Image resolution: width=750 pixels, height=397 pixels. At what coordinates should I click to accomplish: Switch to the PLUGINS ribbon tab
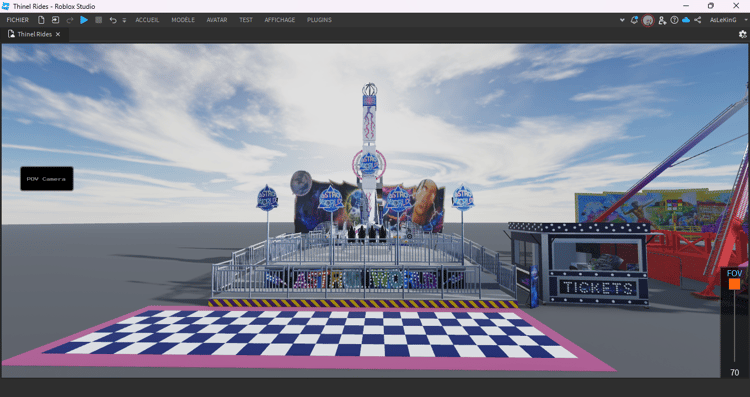tap(319, 20)
